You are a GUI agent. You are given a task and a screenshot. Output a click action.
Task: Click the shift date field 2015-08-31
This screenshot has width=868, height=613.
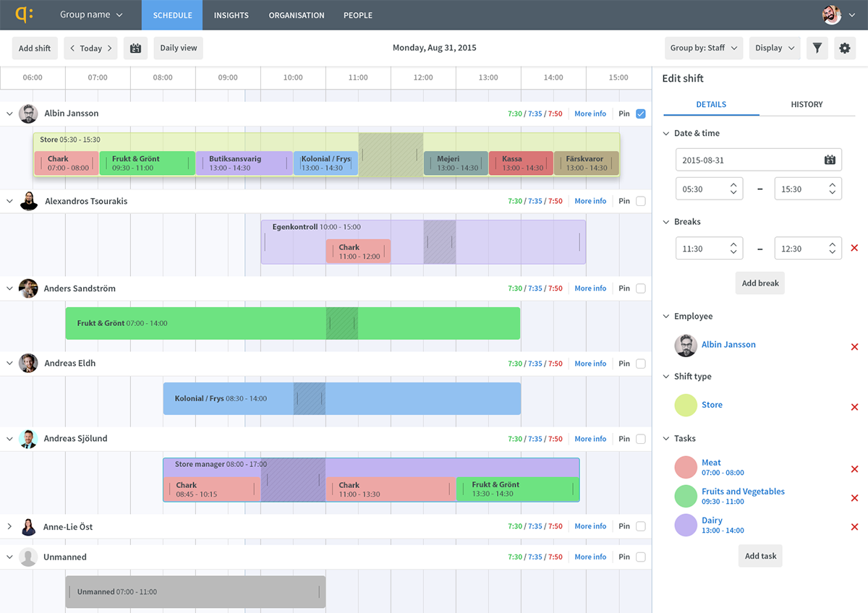pyautogui.click(x=759, y=160)
